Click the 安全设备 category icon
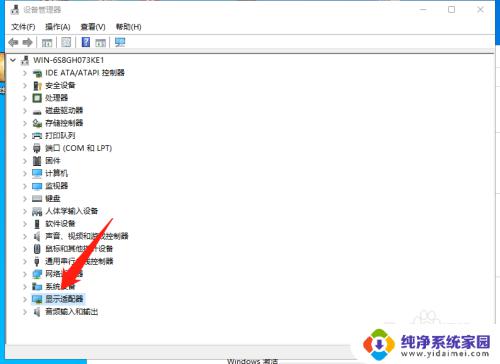The height and width of the screenshot is (364, 500). click(37, 86)
